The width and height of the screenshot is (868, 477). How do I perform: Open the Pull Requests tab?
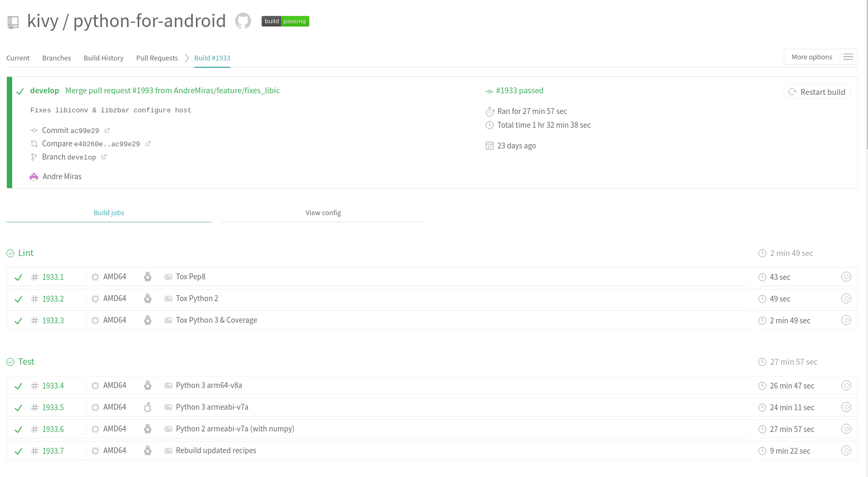click(157, 58)
